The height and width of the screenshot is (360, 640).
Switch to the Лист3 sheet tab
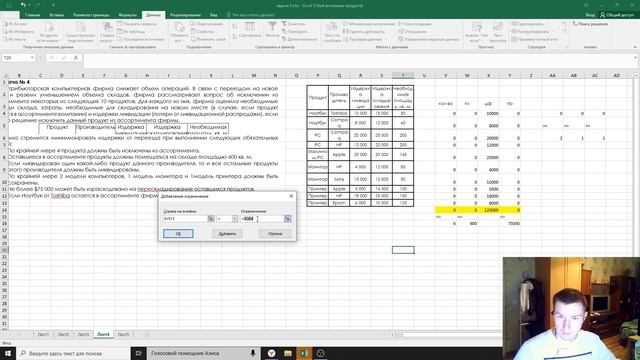click(x=83, y=334)
